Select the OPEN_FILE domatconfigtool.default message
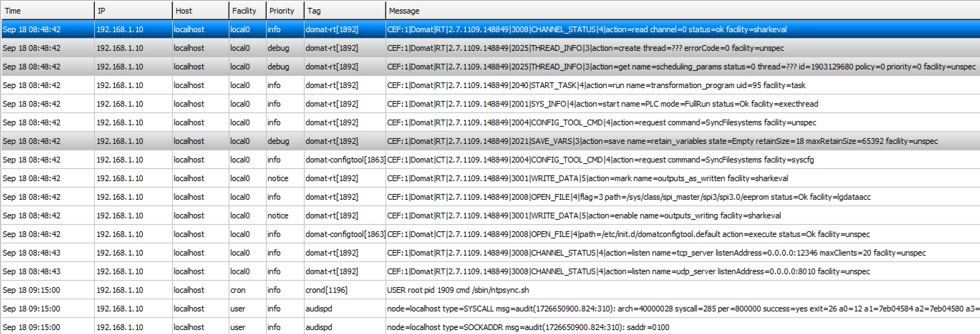980x334 pixels. click(629, 234)
